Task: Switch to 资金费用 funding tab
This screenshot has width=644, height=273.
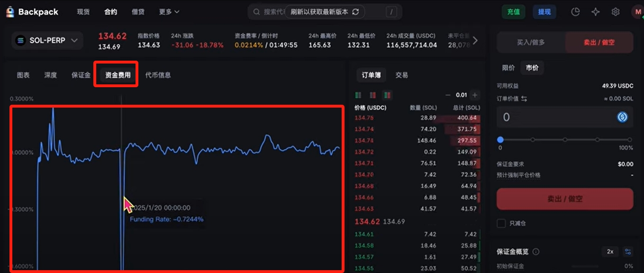Action: click(x=118, y=75)
